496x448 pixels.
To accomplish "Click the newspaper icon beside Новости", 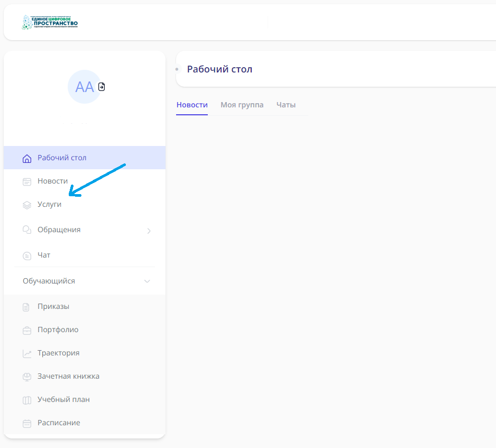I will pyautogui.click(x=27, y=181).
